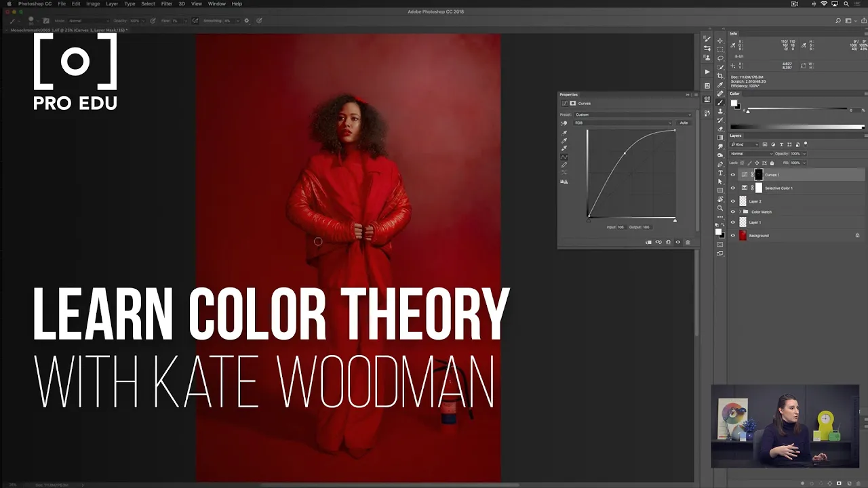The image size is (868, 488).
Task: Open the File menu
Action: (62, 3)
